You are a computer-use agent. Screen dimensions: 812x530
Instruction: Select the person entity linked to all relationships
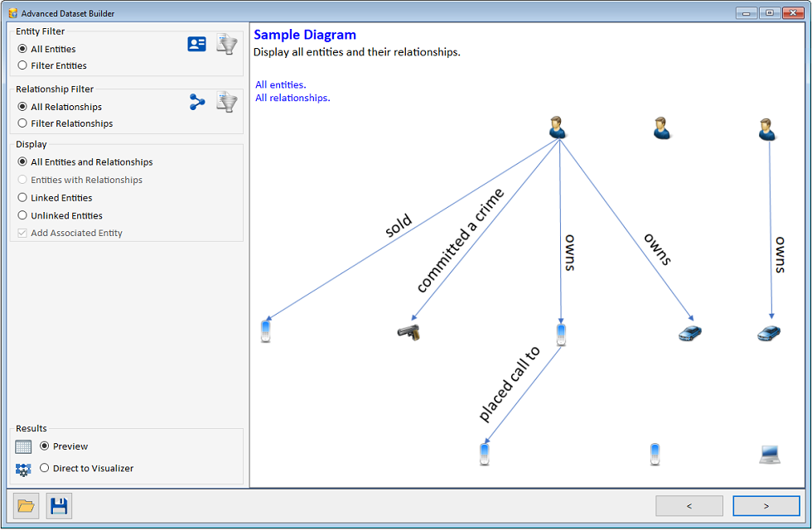coord(558,128)
